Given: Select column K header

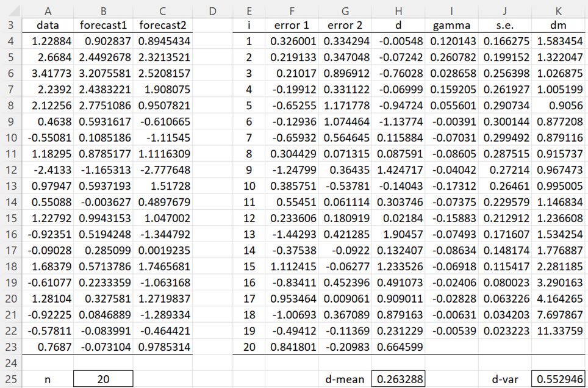Looking at the screenshot, I should [x=559, y=11].
